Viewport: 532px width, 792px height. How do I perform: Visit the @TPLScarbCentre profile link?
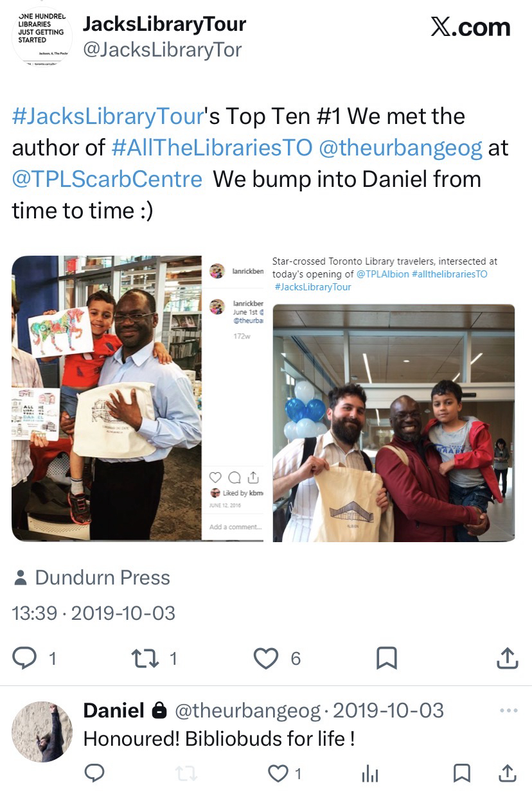[x=107, y=179]
